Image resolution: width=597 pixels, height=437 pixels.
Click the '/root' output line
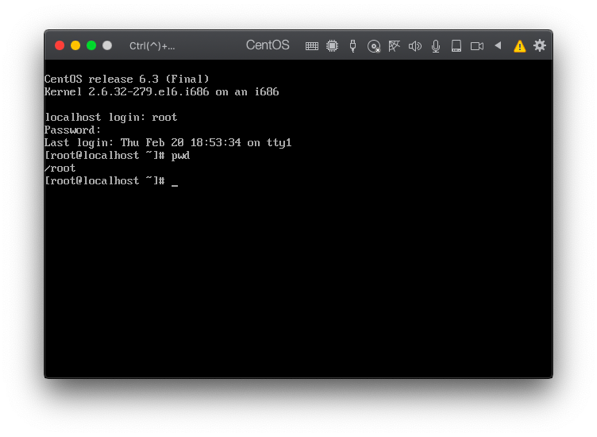[60, 168]
